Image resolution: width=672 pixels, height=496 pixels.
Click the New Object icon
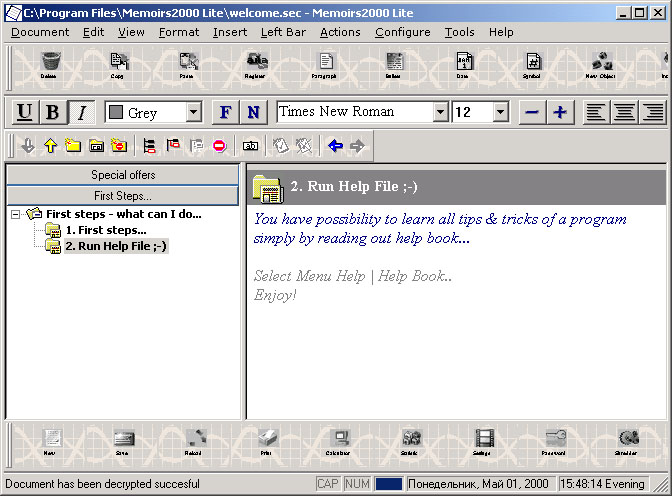coord(602,62)
